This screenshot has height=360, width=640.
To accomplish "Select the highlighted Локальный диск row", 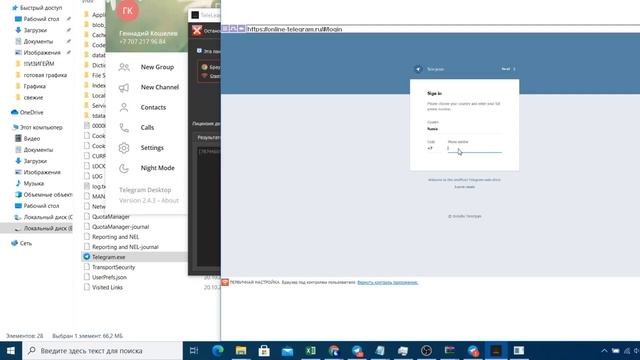I will 37,228.
